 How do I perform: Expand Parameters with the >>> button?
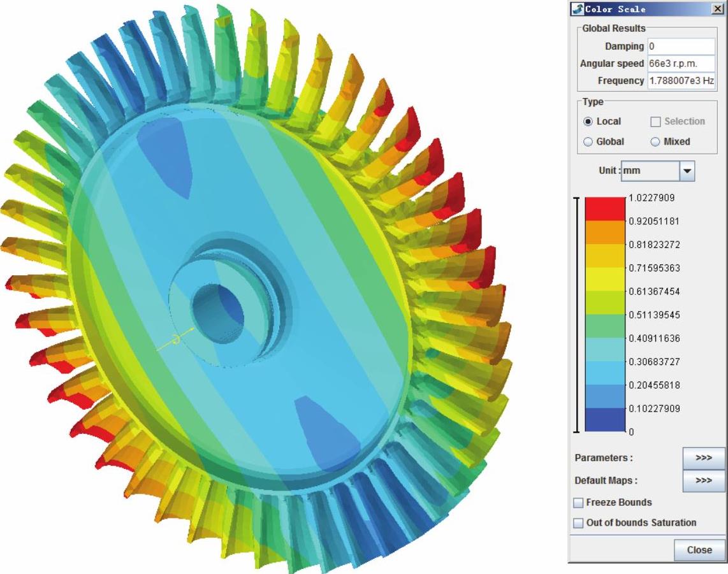pos(703,458)
